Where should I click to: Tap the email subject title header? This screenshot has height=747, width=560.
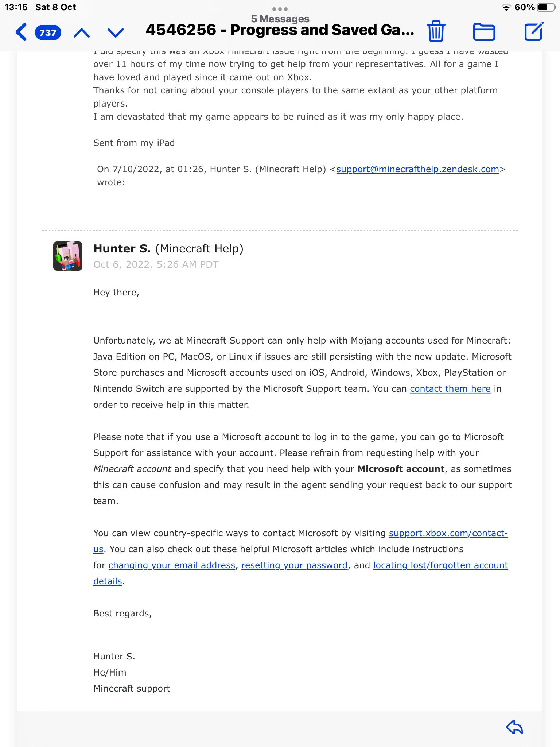pos(280,30)
